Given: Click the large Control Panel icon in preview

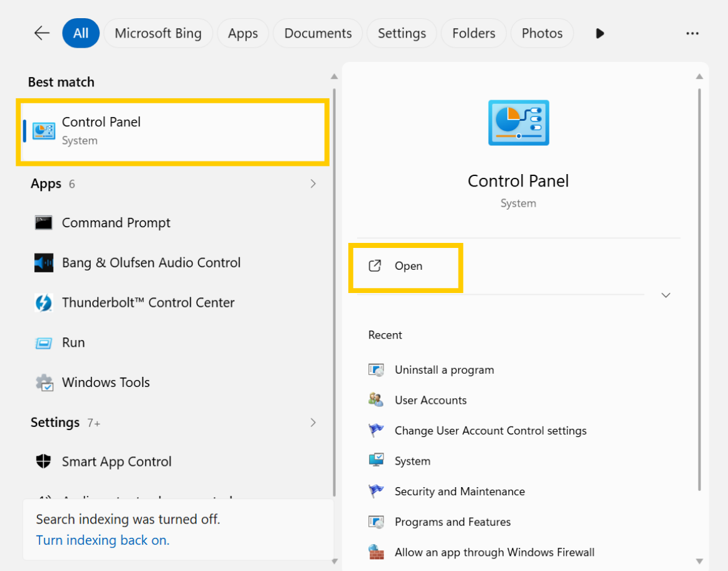Looking at the screenshot, I should [519, 123].
